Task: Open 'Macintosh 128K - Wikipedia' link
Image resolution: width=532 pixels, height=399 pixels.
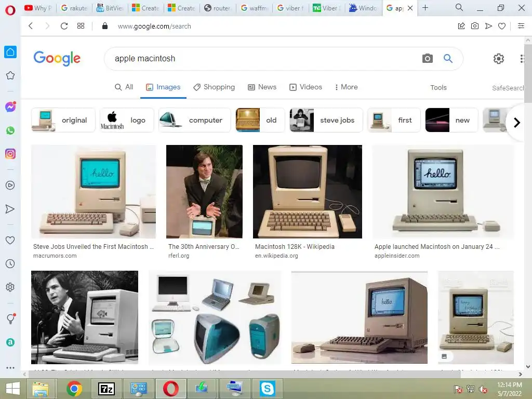Action: tap(295, 247)
